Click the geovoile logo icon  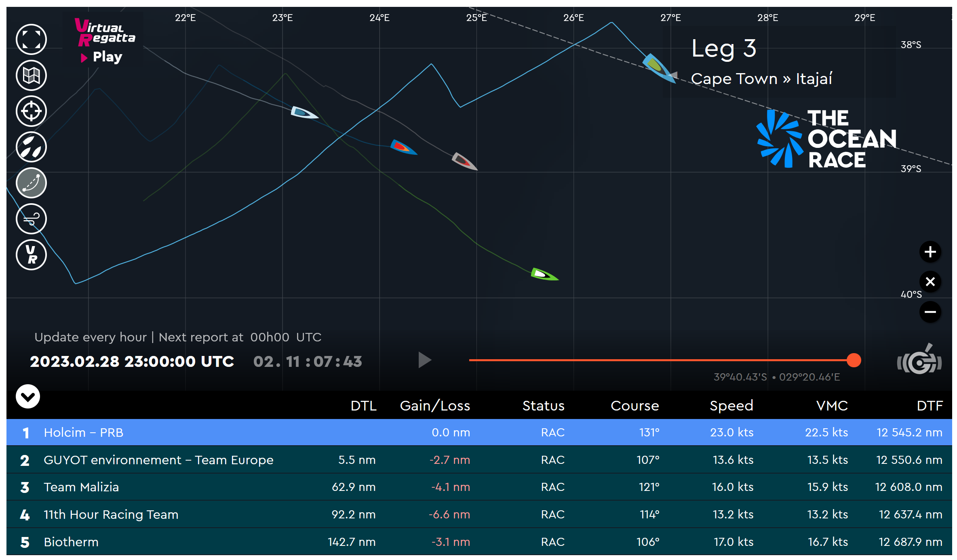pyautogui.click(x=919, y=360)
